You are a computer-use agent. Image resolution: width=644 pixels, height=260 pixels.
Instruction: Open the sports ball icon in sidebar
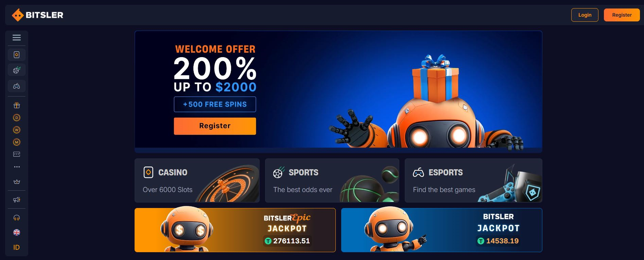[17, 70]
